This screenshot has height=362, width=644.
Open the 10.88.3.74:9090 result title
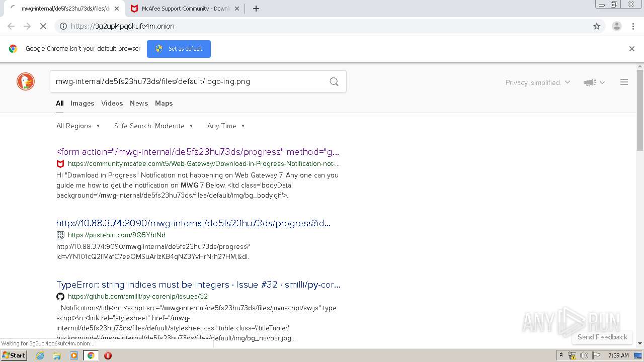[193, 223]
